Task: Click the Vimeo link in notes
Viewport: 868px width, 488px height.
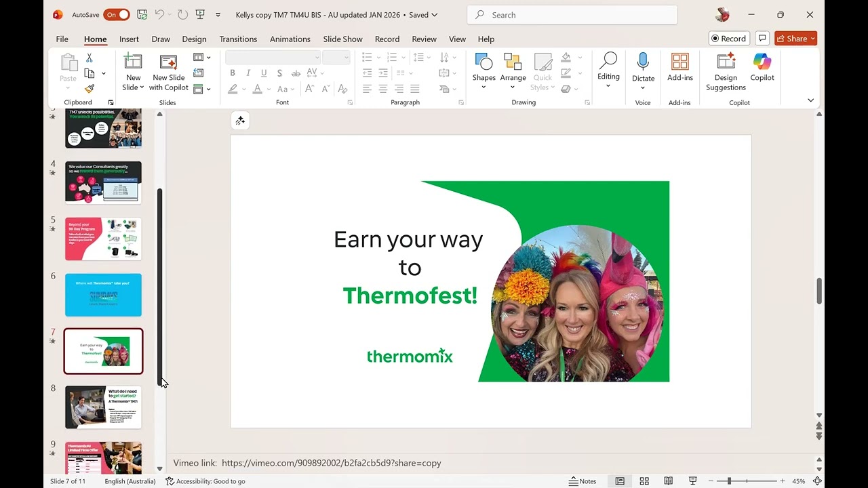Action: coord(332,463)
